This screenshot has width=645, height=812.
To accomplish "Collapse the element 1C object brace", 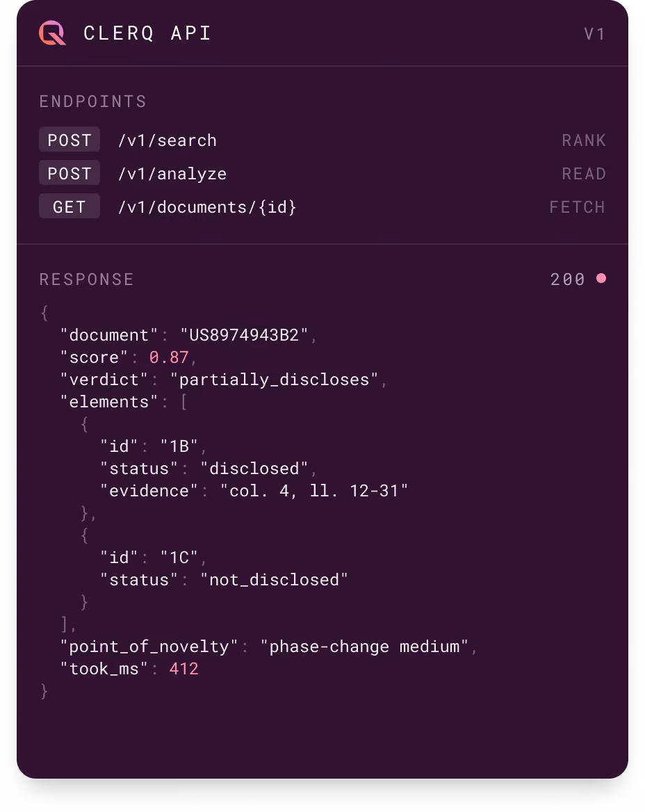I will (84, 535).
